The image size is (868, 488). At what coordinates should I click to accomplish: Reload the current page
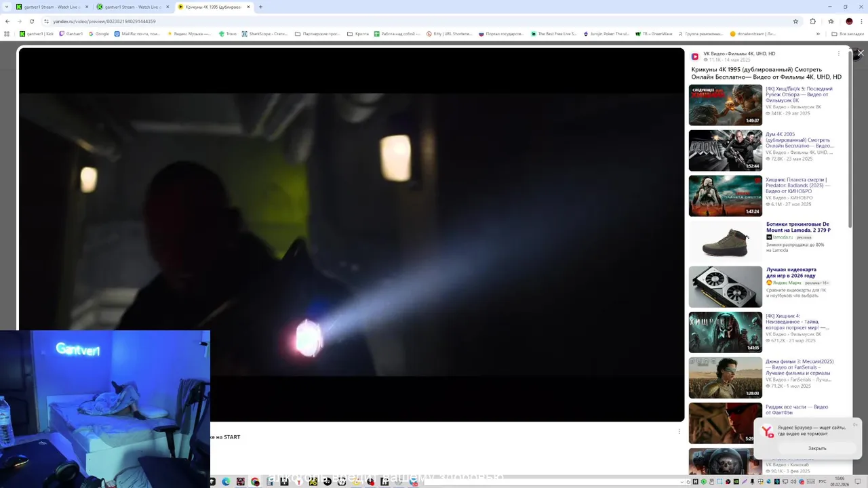click(31, 21)
